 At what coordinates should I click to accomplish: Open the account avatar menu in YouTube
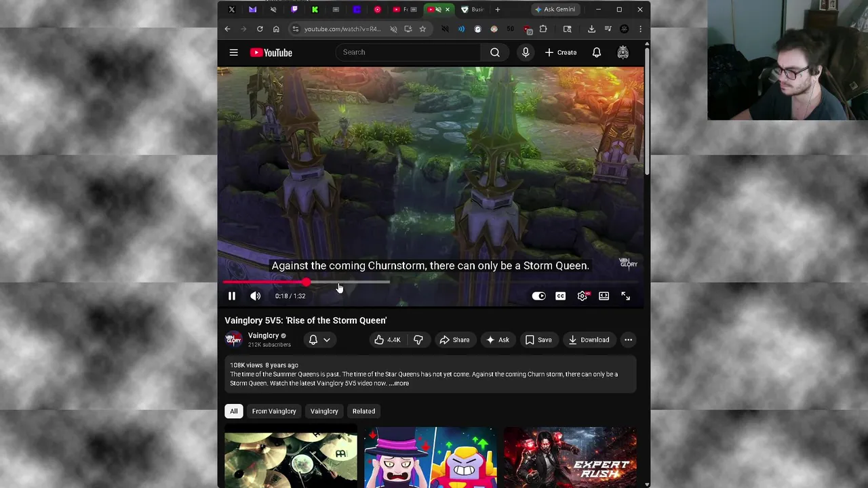pyautogui.click(x=623, y=52)
